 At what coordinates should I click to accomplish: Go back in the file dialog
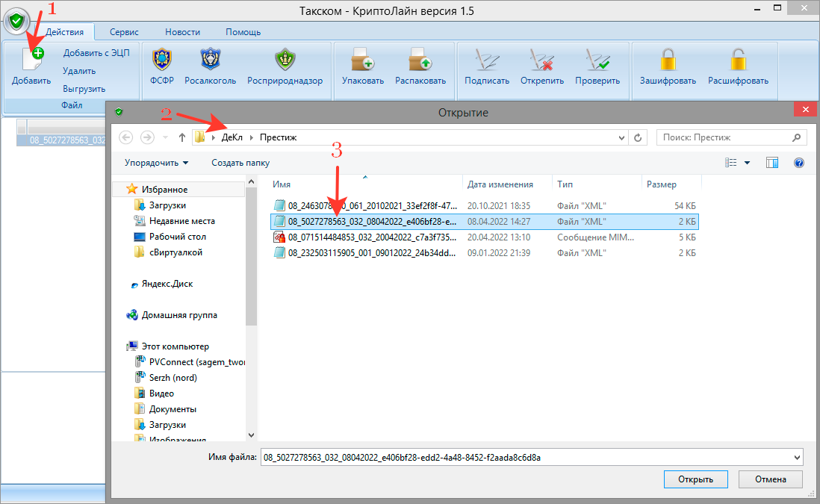[126, 137]
